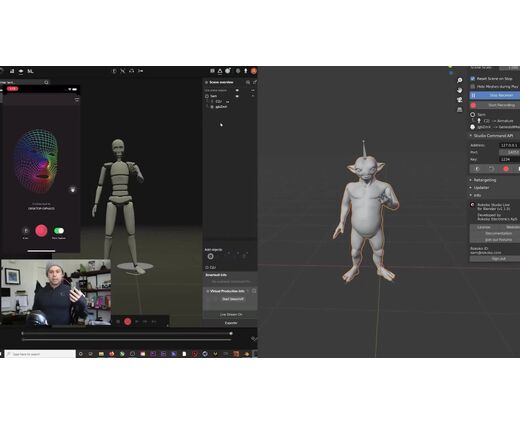Click the Scene overview panel title

(x=221, y=82)
